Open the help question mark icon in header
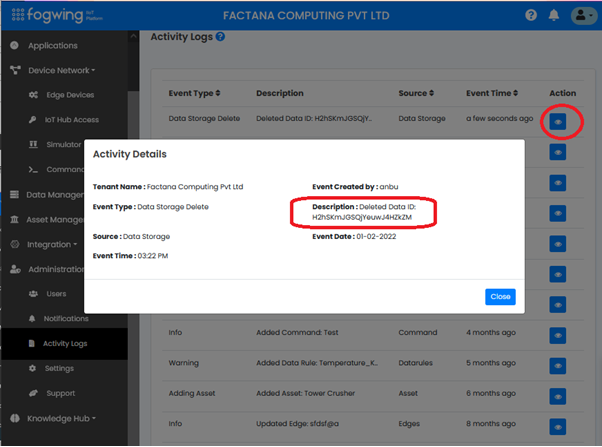The width and height of the screenshot is (602, 447). [531, 15]
